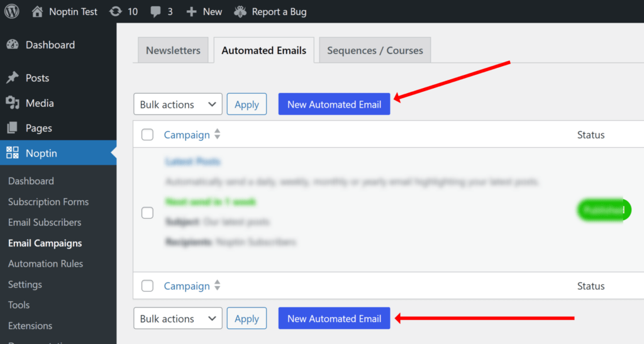644x344 pixels.
Task: Open Automation Rules in Noptin submenu
Action: pyautogui.click(x=45, y=264)
